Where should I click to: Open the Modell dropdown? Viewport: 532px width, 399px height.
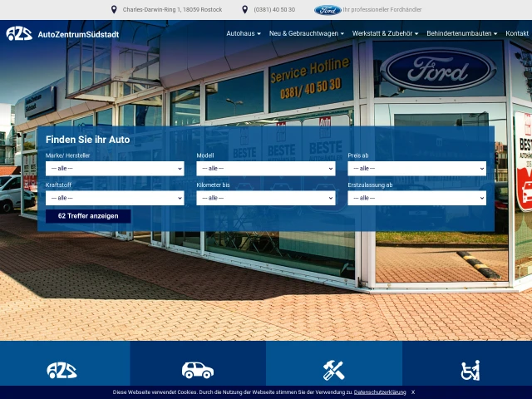tap(265, 169)
